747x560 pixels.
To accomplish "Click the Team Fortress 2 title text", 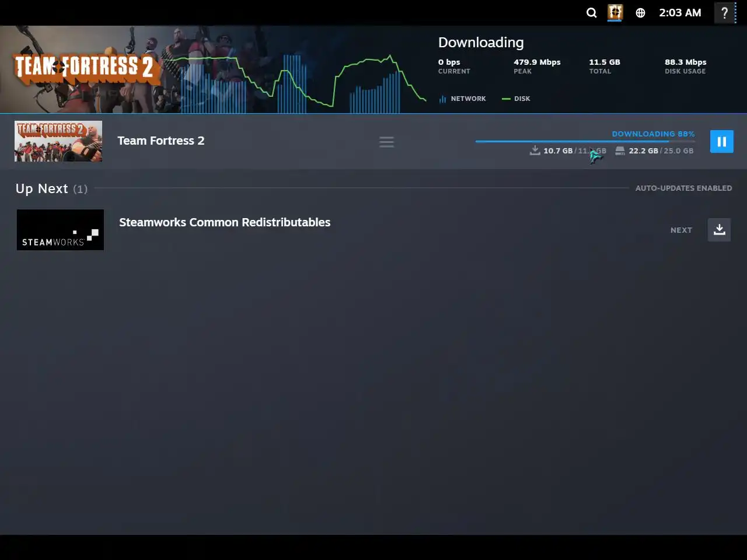I will point(161,141).
